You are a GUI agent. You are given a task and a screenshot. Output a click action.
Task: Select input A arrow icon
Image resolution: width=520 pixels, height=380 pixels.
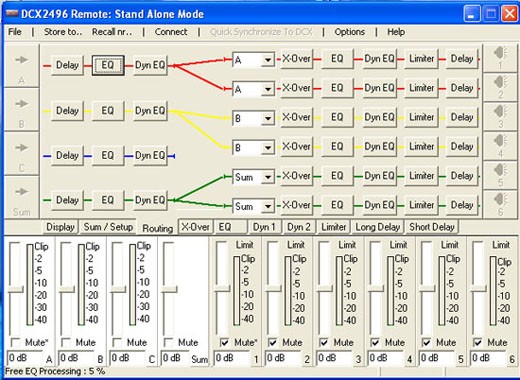pyautogui.click(x=22, y=60)
